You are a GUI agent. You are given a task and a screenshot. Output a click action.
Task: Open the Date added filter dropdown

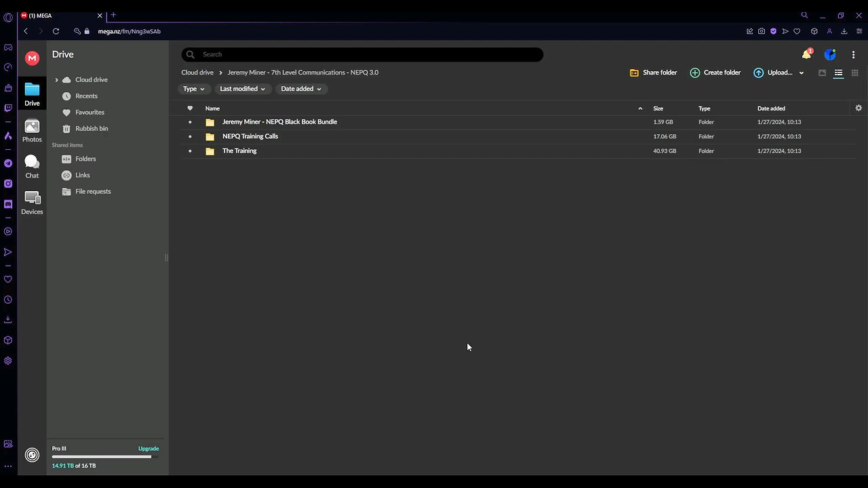coord(301,89)
